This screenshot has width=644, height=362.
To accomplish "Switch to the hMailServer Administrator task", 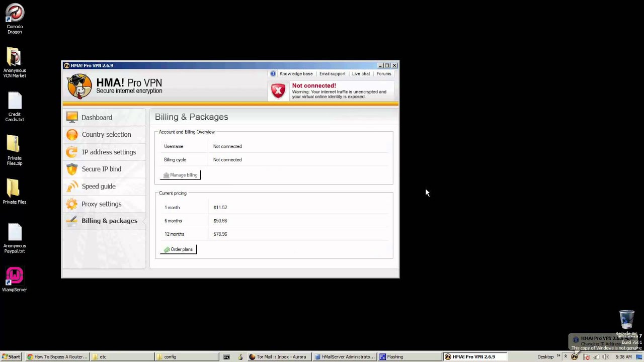I will [344, 357].
